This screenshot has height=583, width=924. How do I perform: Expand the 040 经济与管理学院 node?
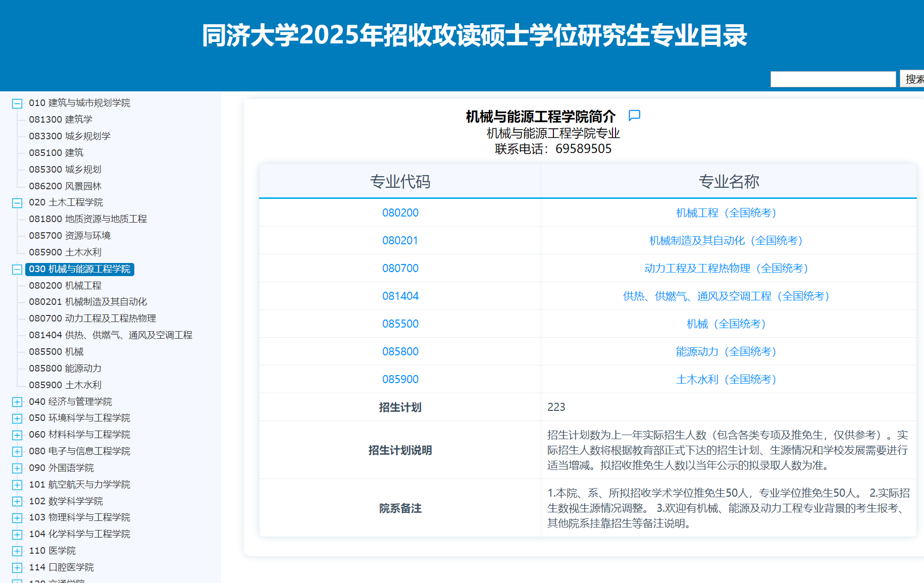(x=17, y=402)
